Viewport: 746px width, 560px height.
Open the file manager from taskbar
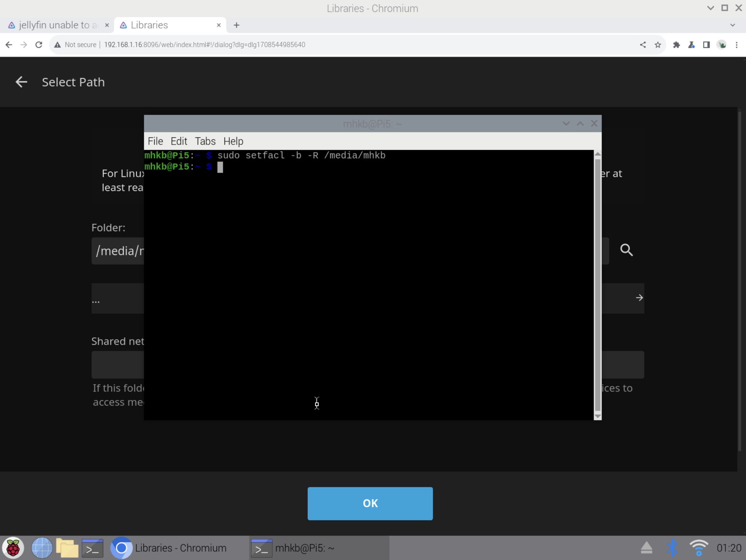(67, 548)
